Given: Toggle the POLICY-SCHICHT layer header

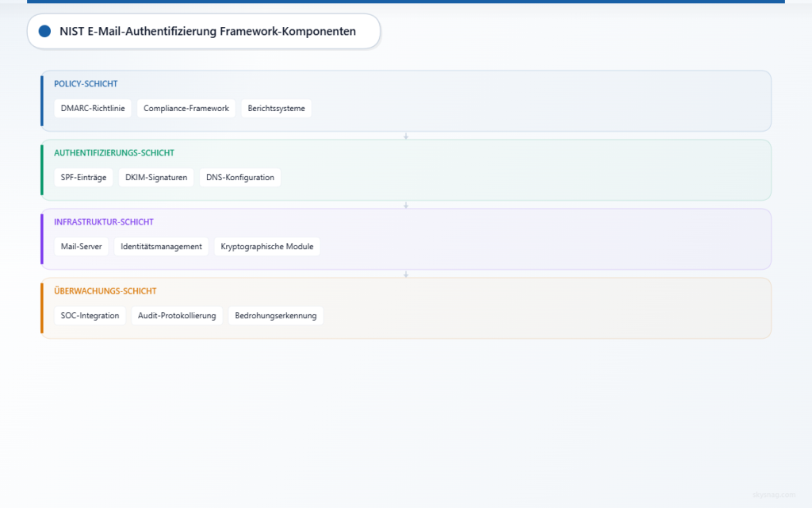Looking at the screenshot, I should 84,83.
